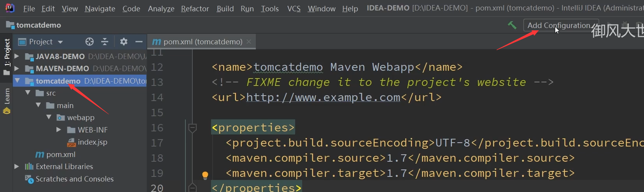Toggle the 1: Project tool window tab
Screen dimensions: 644x192
(7, 56)
